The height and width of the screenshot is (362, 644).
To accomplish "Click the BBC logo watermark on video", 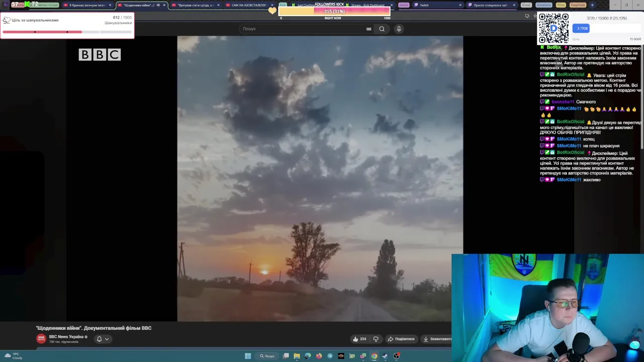I will point(100,54).
